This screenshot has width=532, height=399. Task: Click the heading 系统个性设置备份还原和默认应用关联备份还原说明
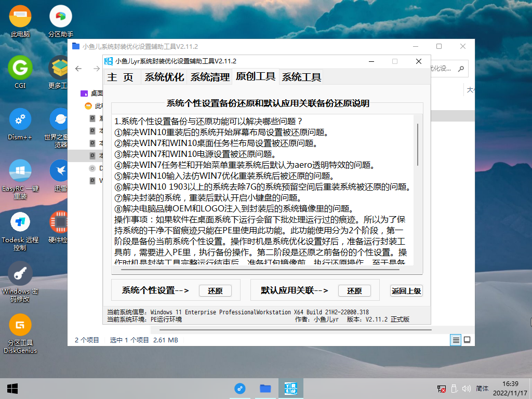tap(268, 103)
